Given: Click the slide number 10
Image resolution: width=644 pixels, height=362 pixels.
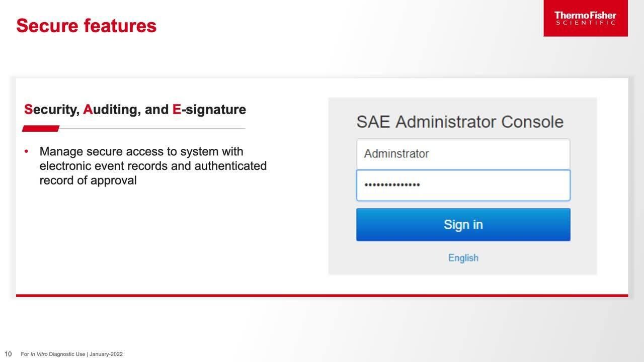Looking at the screenshot, I should (x=8, y=354).
